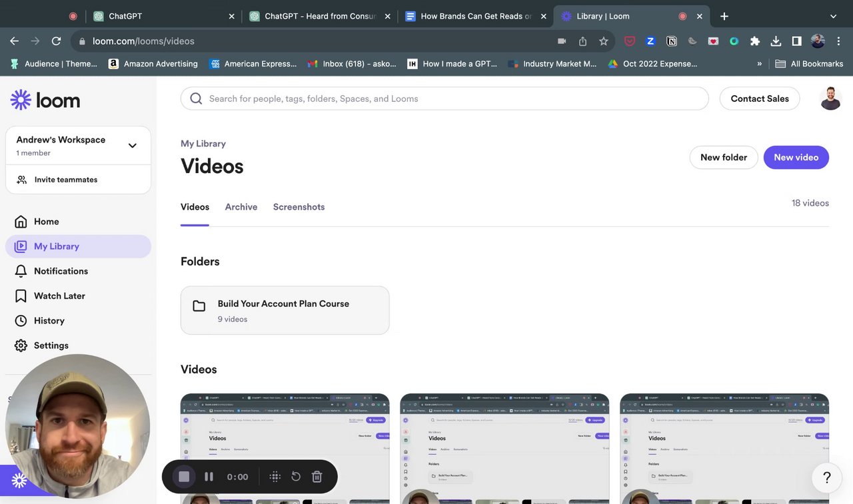
Task: Switch to ChatGPT - Heard from Consumers tab
Action: [320, 16]
